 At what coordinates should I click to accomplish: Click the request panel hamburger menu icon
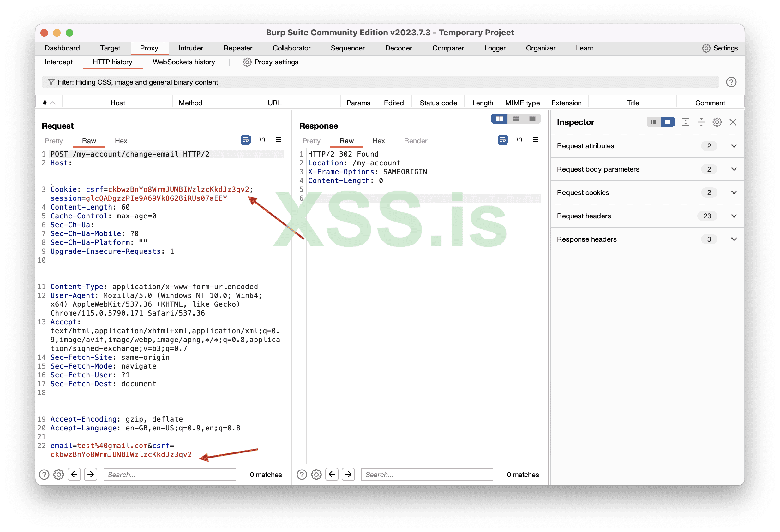[278, 139]
